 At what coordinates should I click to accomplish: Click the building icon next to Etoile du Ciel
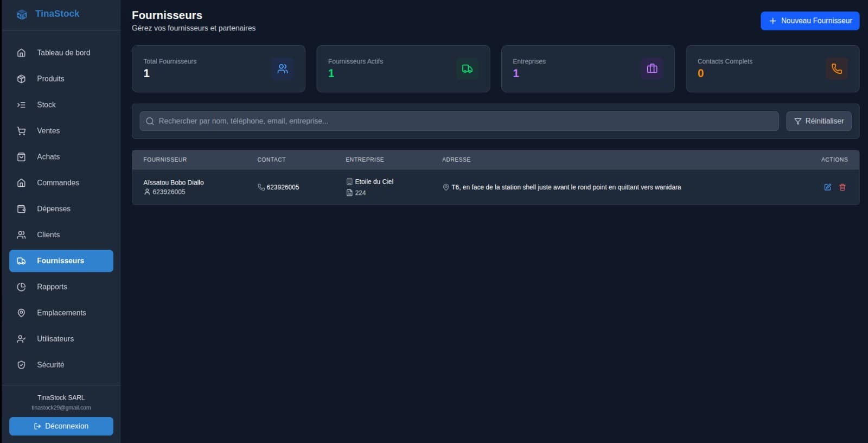click(x=349, y=182)
